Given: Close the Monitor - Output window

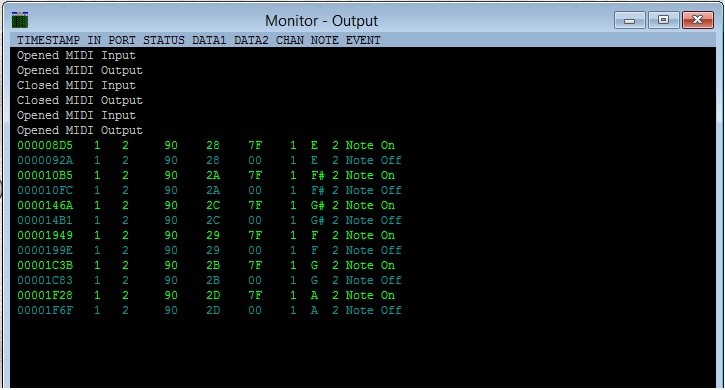Looking at the screenshot, I should [698, 20].
